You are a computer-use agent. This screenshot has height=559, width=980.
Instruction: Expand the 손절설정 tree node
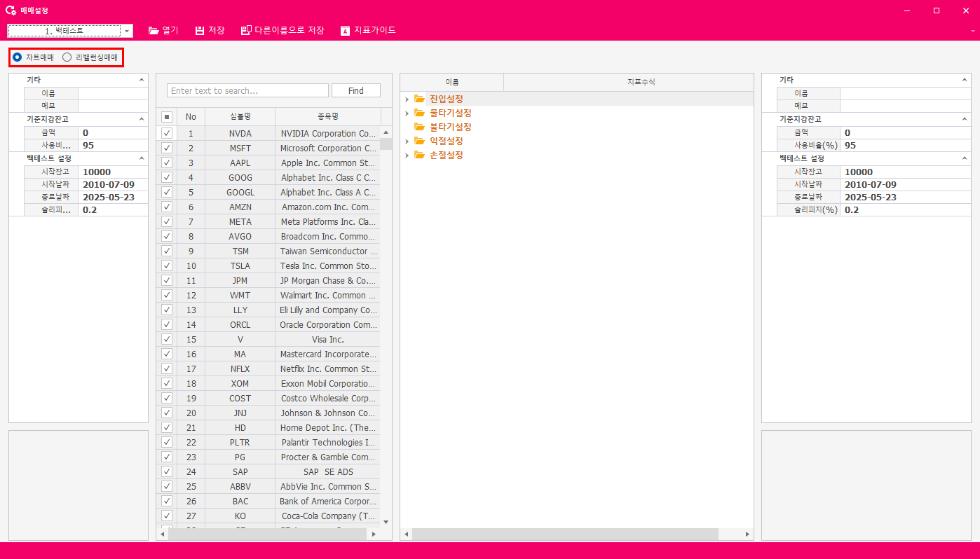pos(407,155)
